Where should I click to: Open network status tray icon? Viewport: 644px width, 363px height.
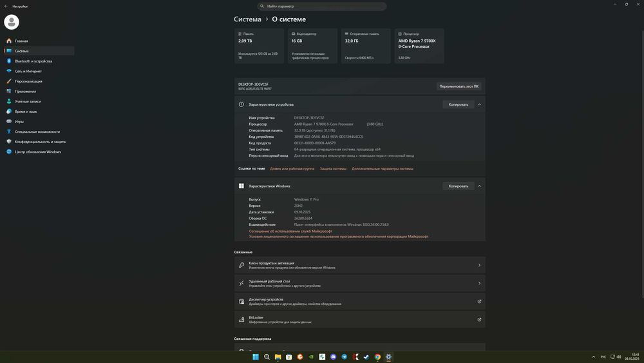tap(612, 357)
